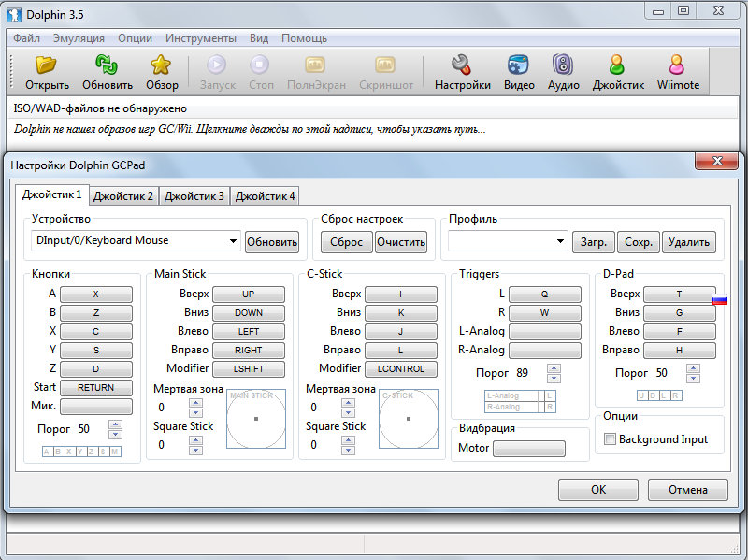748x560 pixels.
Task: Increase Main Stick Мертвая зона value
Action: click(195, 403)
